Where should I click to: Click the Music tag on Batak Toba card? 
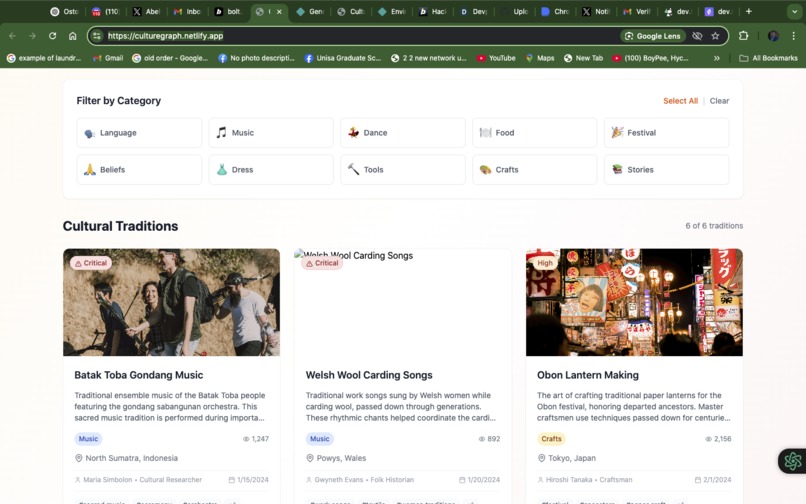88,439
